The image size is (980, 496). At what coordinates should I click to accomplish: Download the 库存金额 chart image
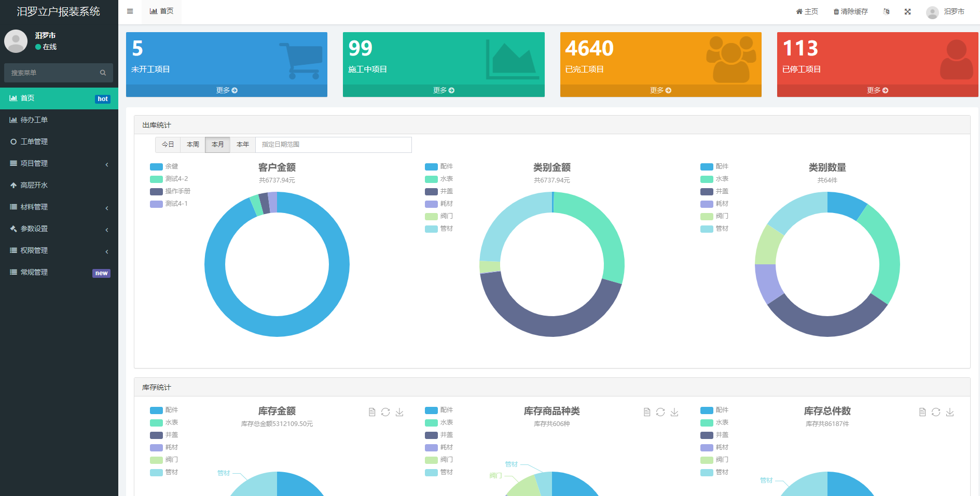tap(399, 412)
